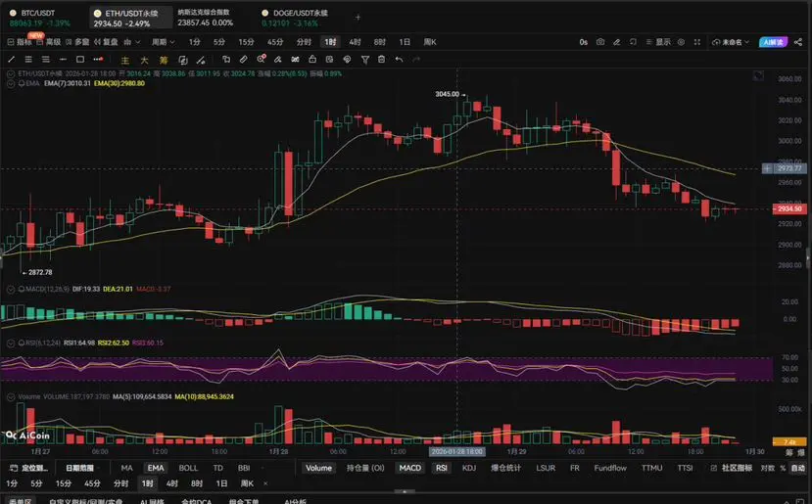This screenshot has width=812, height=504.
Task: Select the top 4时 timeframe
Action: 355,42
